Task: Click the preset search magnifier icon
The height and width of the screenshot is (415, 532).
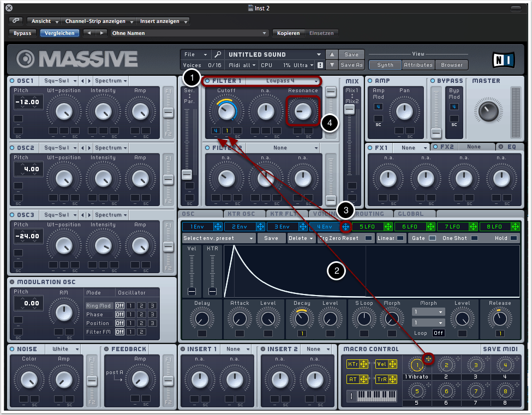Action: coord(218,55)
